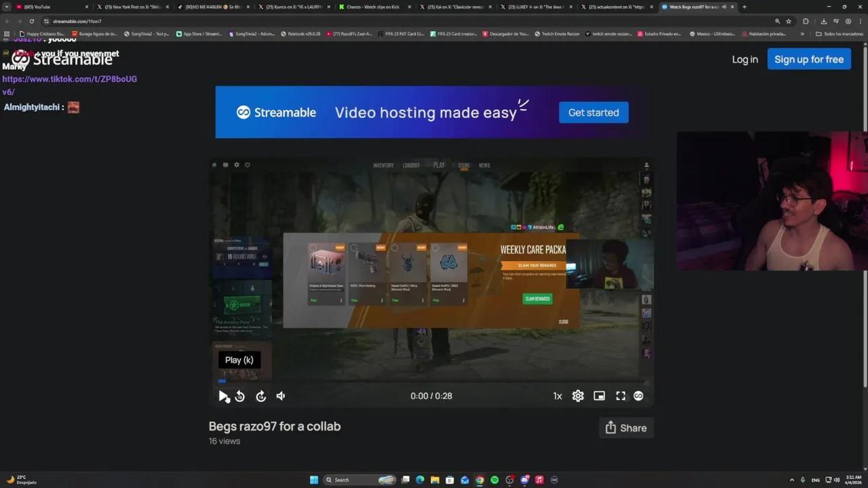Skip forward in the video

coord(260,396)
